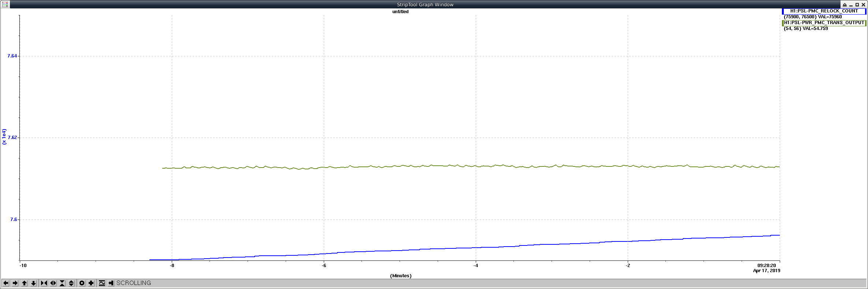
Task: Click the circle auto-scale button
Action: coord(82,283)
